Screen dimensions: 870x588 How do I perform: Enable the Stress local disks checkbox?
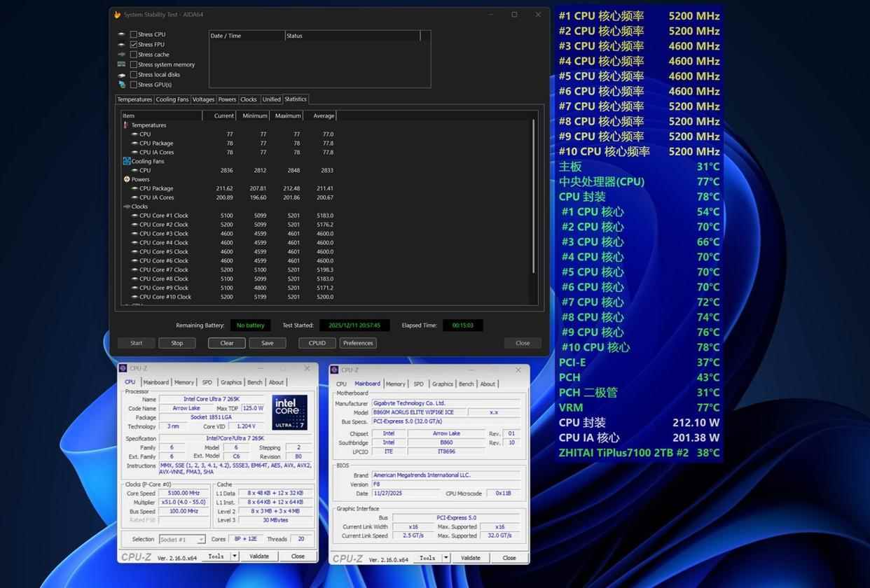point(134,75)
